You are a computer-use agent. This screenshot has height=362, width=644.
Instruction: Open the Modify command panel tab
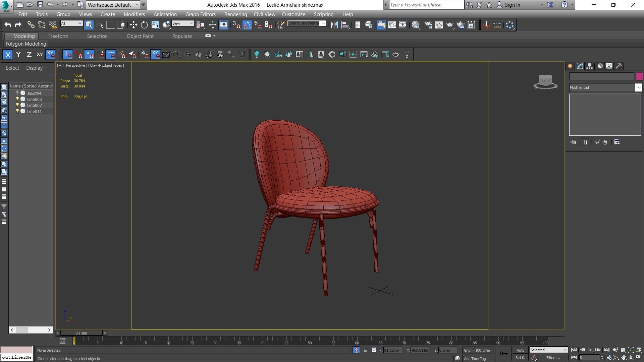pos(580,66)
